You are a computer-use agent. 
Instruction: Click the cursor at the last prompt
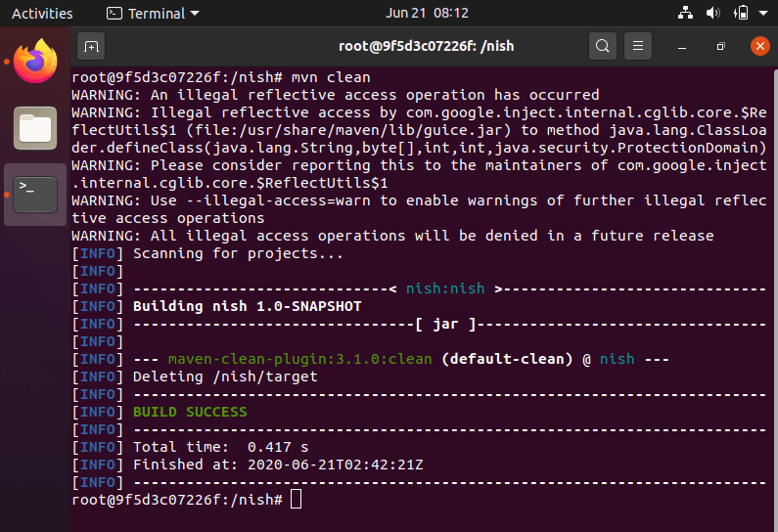pyautogui.click(x=297, y=500)
